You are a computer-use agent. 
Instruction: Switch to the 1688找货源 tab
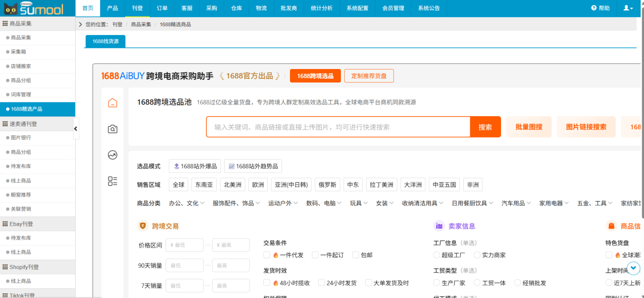(x=105, y=41)
